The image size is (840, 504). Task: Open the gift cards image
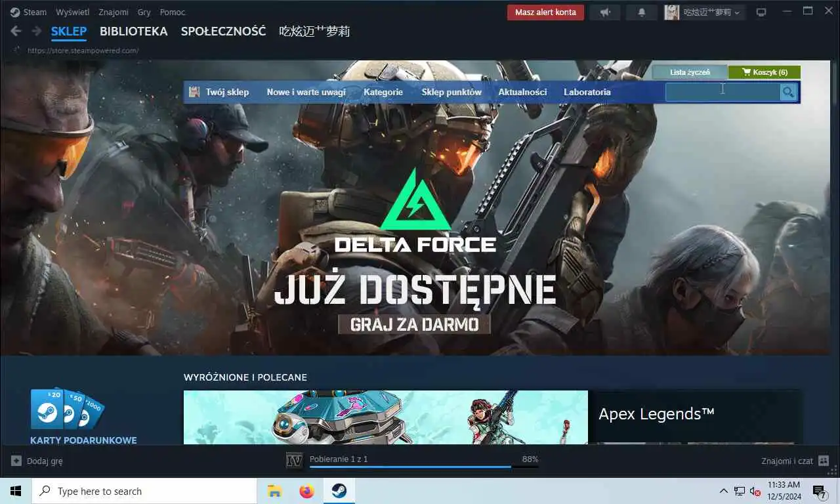coord(67,408)
